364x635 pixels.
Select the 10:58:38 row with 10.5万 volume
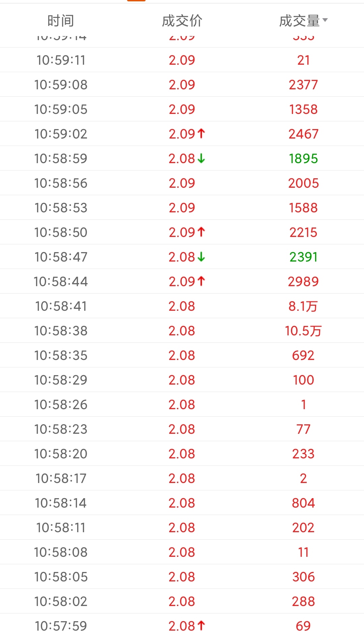coord(182,331)
